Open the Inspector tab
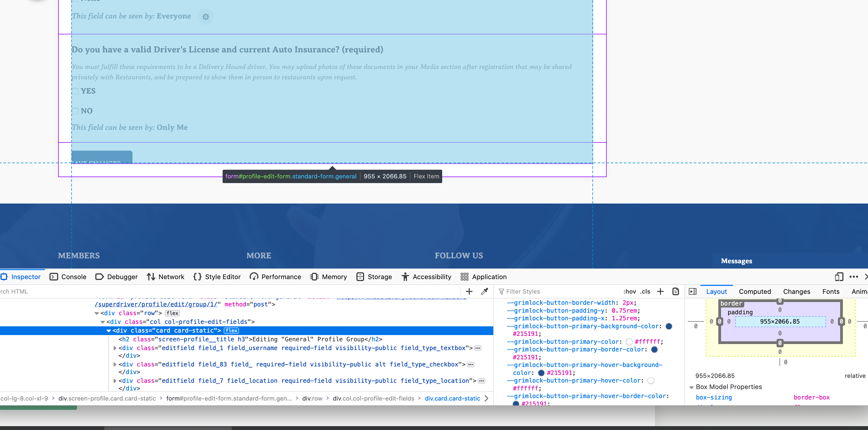Image resolution: width=868 pixels, height=430 pixels. (x=21, y=276)
